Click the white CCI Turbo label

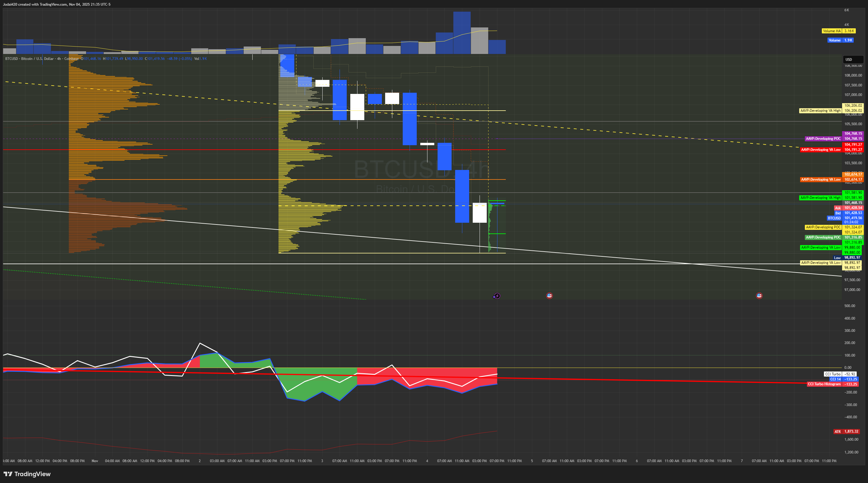tap(833, 374)
